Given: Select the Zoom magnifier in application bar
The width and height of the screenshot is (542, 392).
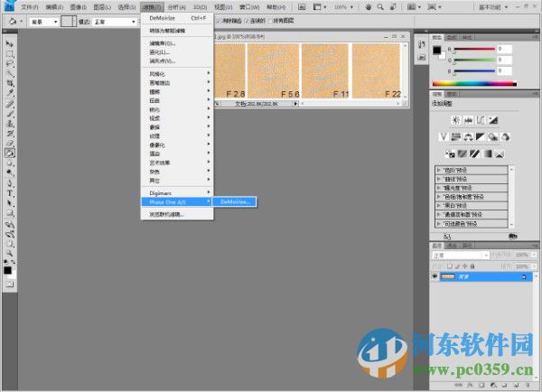Looking at the screenshot, I should (x=380, y=6).
